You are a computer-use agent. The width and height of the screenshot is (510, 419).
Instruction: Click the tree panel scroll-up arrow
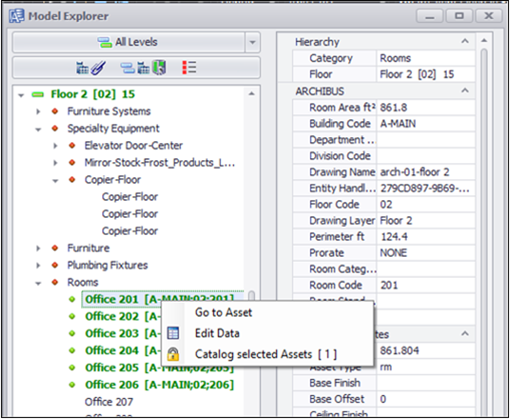tap(252, 94)
